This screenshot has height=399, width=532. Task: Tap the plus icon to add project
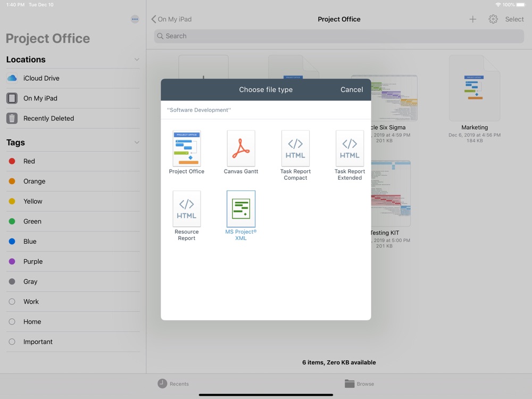tap(472, 19)
